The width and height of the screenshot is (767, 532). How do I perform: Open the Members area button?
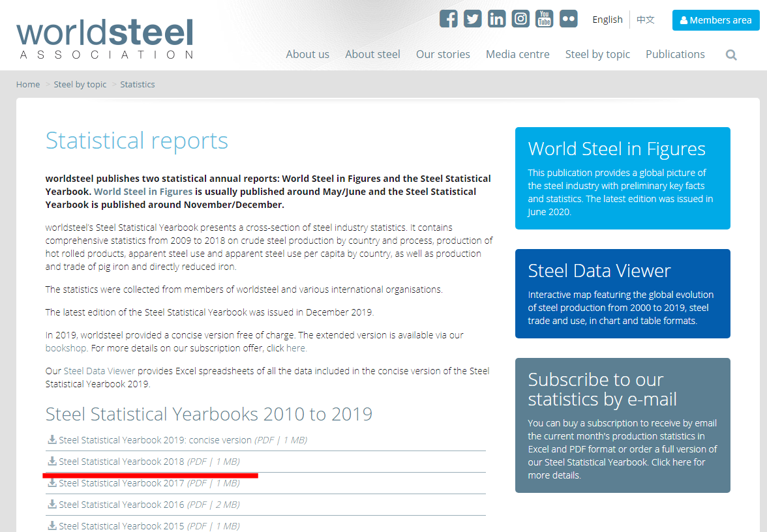coord(715,20)
